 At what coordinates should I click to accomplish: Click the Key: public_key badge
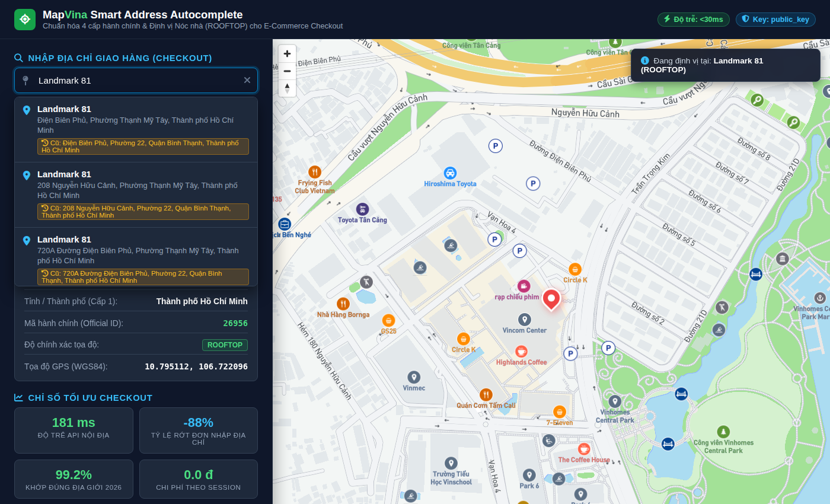click(x=775, y=20)
